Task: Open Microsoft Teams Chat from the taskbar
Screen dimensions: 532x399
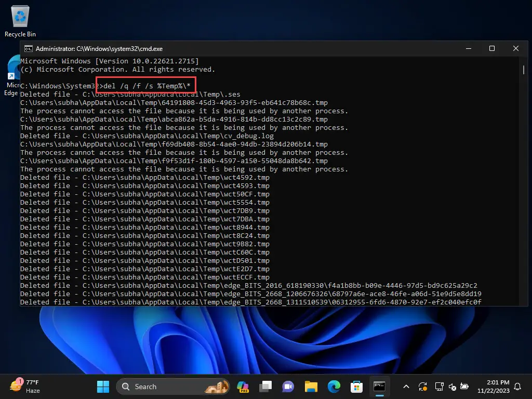Action: (287, 387)
